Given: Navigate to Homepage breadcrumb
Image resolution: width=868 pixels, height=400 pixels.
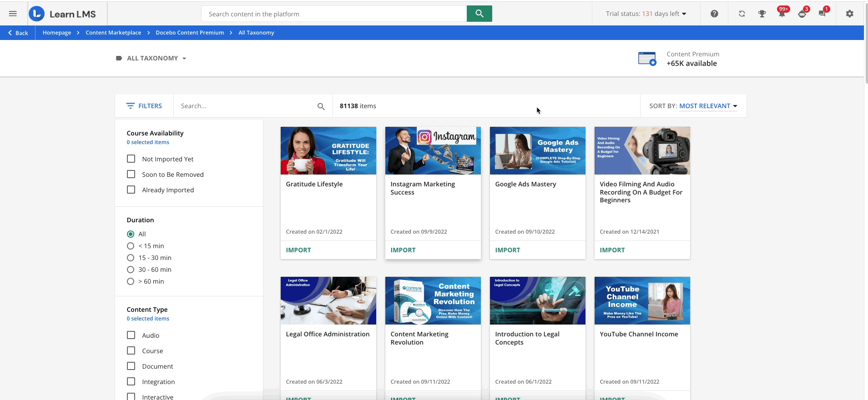Looking at the screenshot, I should (x=57, y=33).
